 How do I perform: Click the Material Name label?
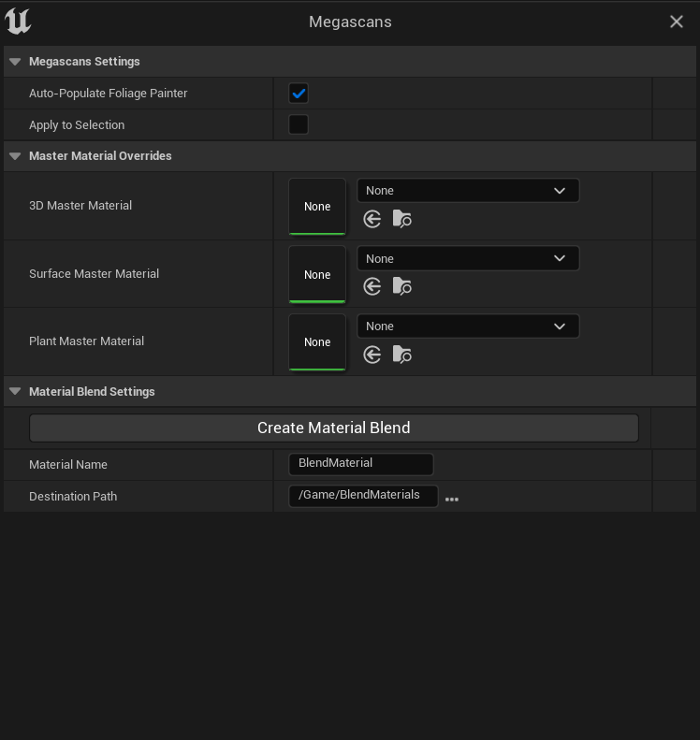point(68,465)
